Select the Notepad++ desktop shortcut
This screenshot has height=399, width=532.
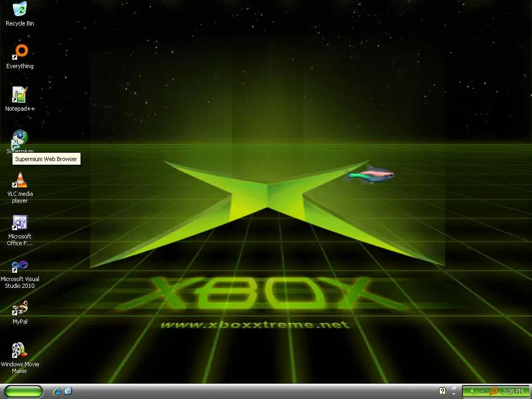[x=20, y=99]
